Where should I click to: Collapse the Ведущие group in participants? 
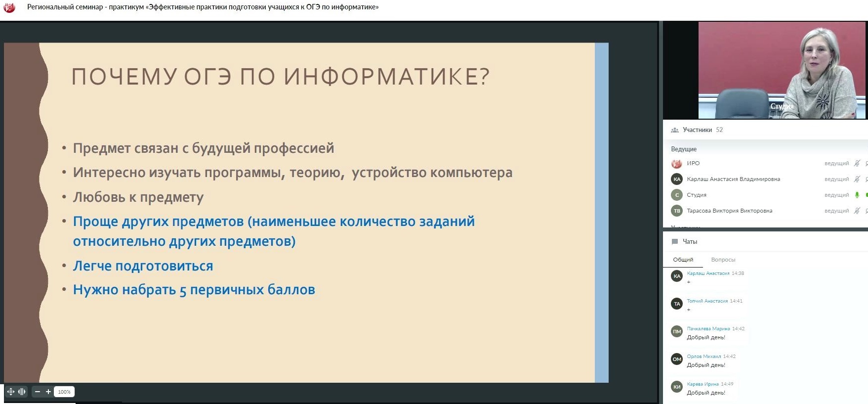point(684,149)
